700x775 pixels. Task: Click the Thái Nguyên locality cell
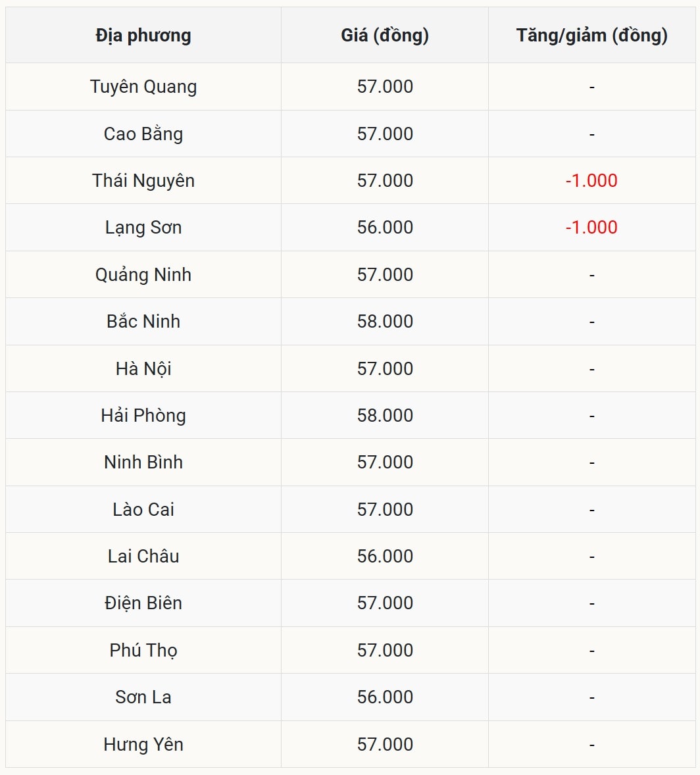click(x=143, y=181)
